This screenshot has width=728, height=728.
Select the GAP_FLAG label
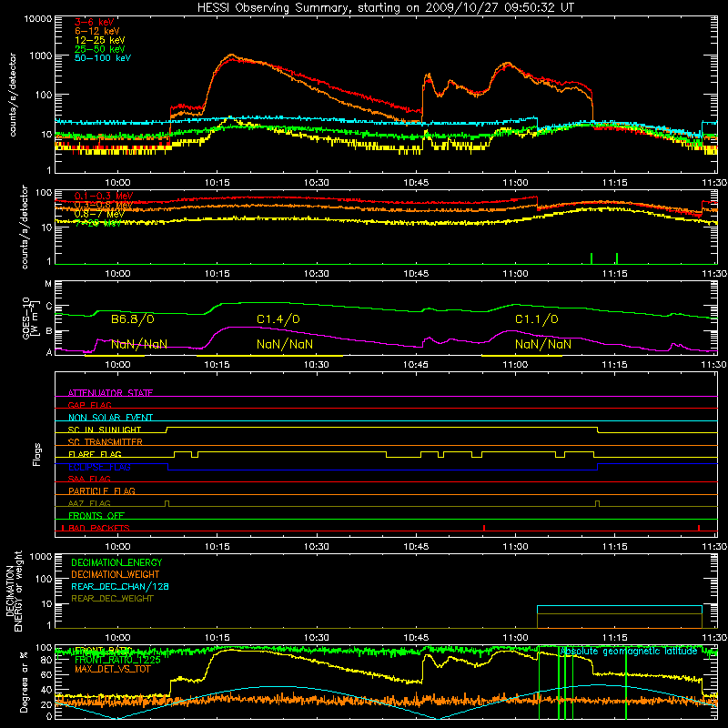[x=89, y=405]
